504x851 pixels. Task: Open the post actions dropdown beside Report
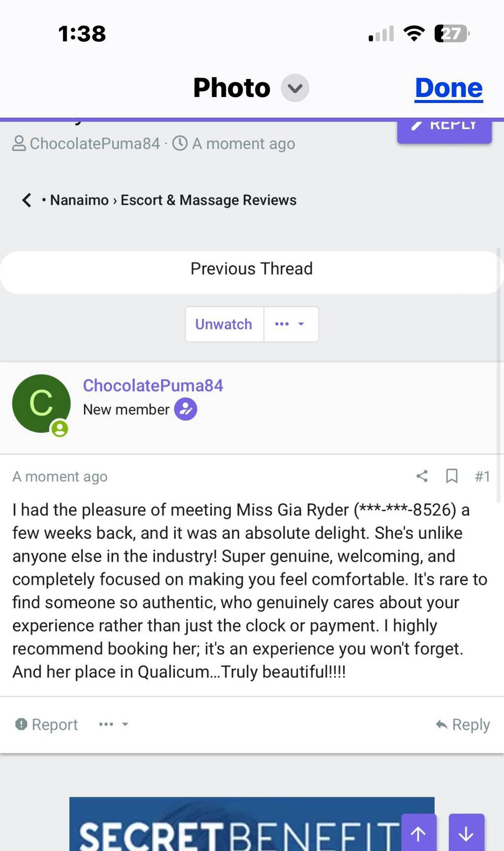(x=114, y=724)
